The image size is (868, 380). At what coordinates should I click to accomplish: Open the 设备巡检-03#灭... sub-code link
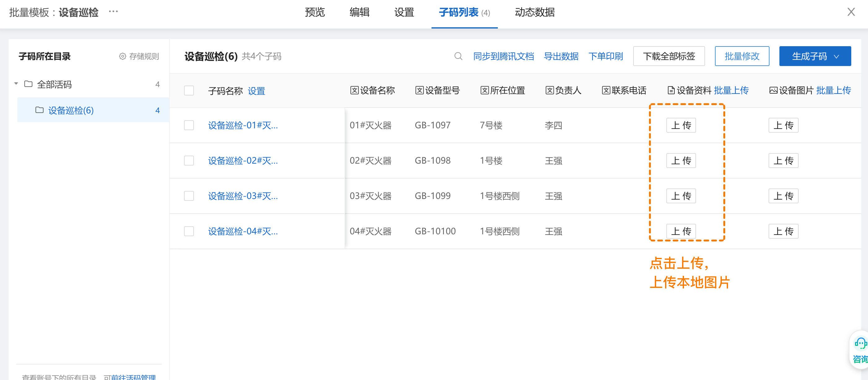tap(243, 196)
